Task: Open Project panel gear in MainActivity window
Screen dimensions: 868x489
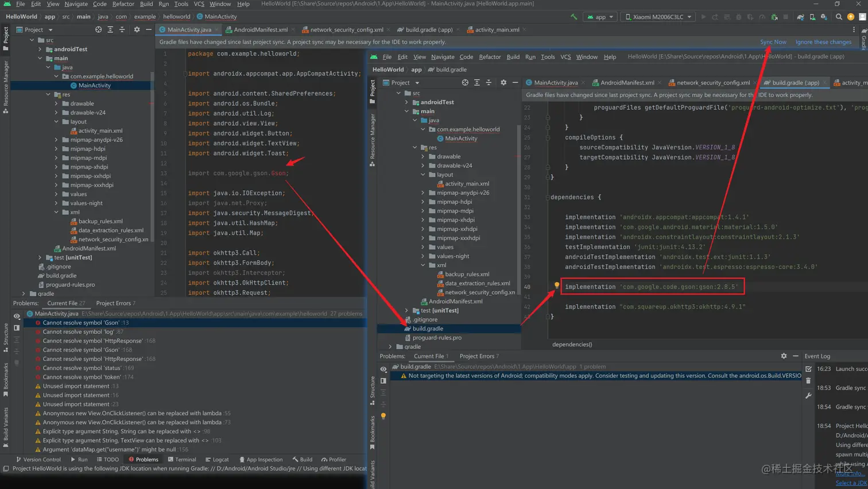Action: 137,29
